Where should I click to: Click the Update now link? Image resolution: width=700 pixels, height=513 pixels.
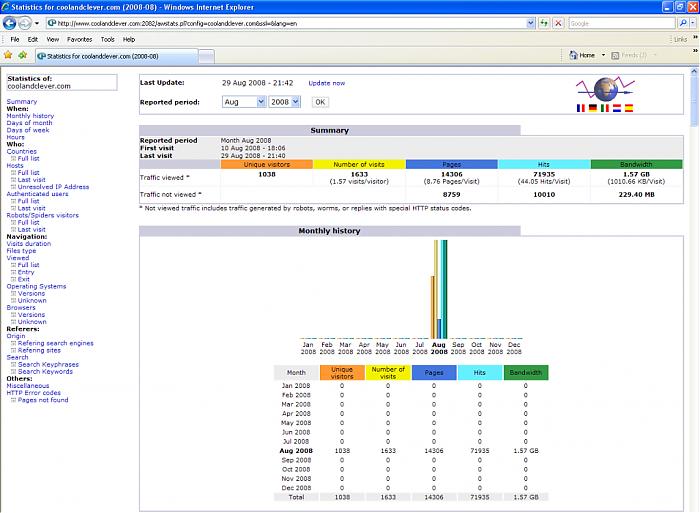326,83
